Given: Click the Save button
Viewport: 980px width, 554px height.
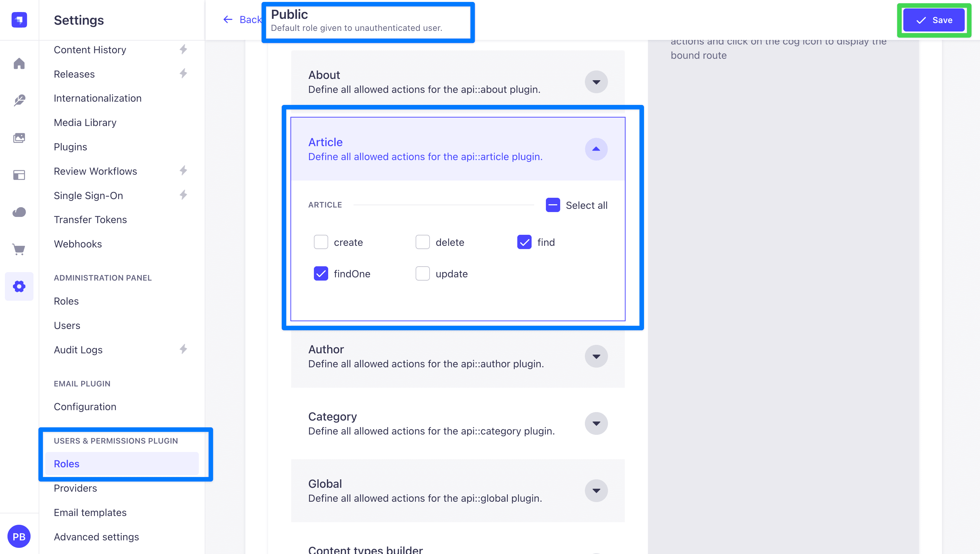Looking at the screenshot, I should (x=934, y=20).
